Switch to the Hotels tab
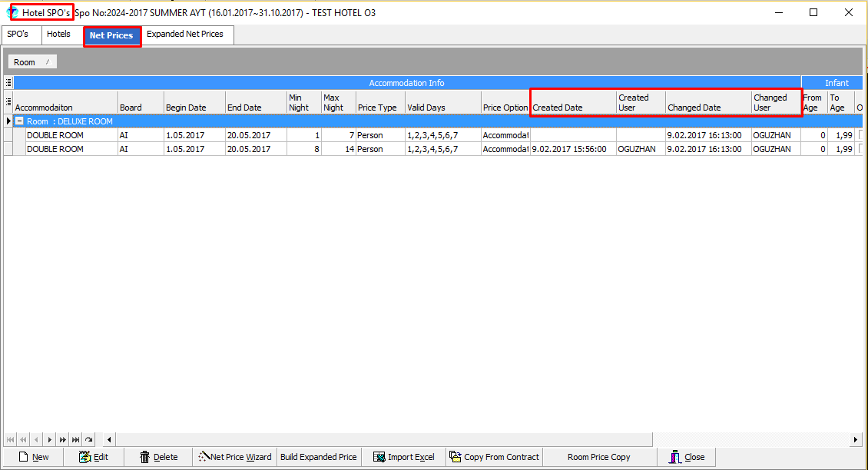The image size is (868, 470). tap(58, 35)
